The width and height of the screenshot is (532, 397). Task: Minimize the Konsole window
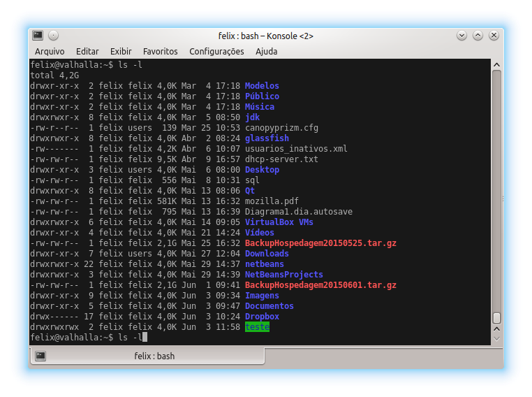(x=461, y=36)
